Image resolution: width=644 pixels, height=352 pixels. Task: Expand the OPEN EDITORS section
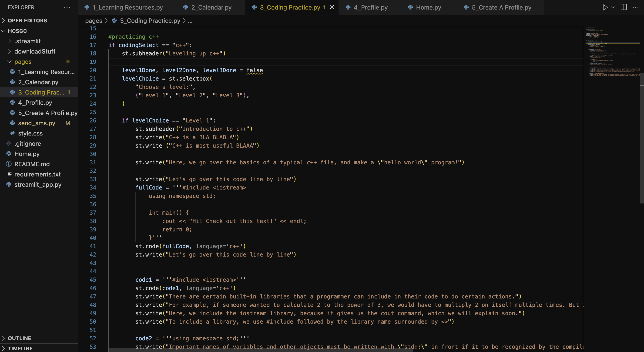[27, 20]
